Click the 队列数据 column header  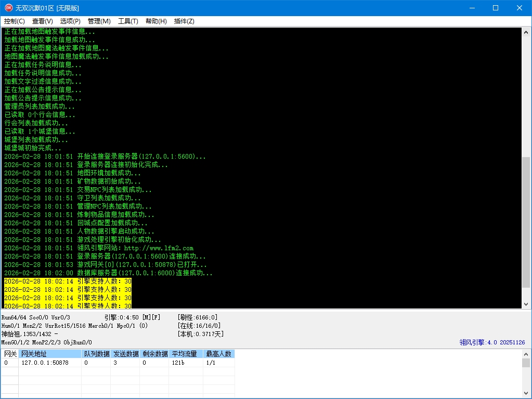tap(97, 354)
